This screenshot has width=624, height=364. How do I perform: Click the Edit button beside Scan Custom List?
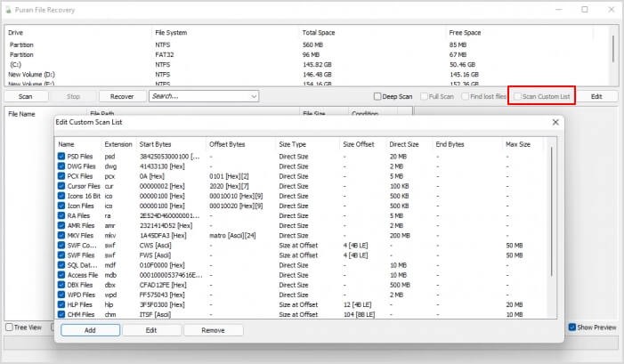click(596, 96)
